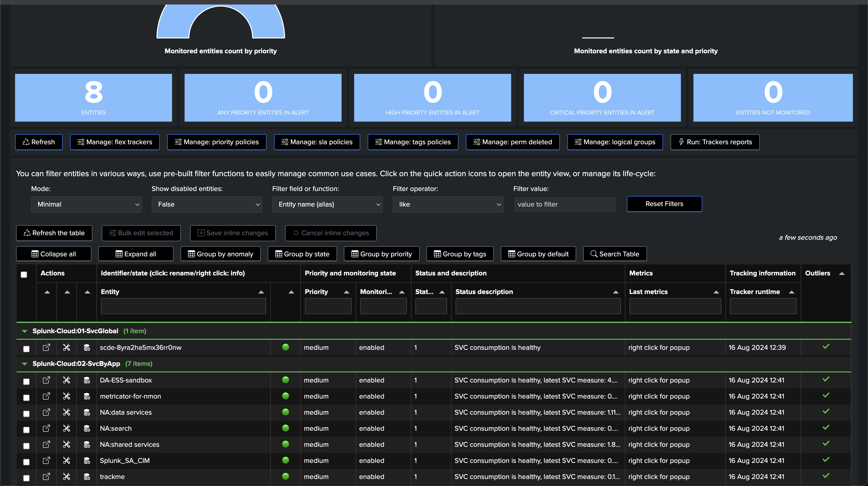Check the scde-8yra2ha5mx36rr0nw row checkbox
The image size is (868, 486).
[26, 349]
